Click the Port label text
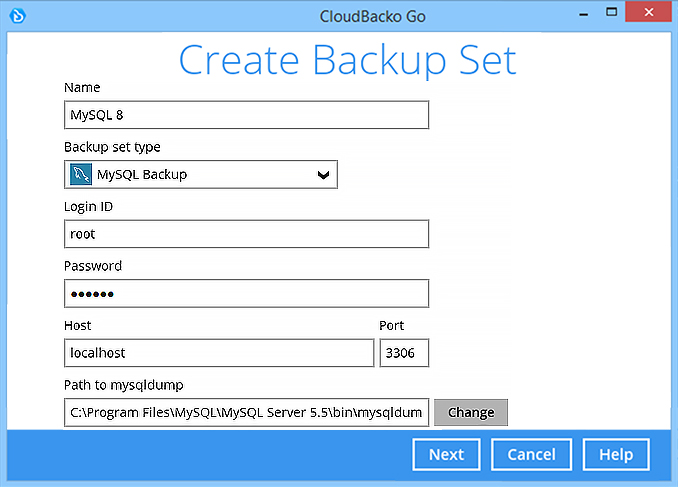This screenshot has height=487, width=678. 391,325
